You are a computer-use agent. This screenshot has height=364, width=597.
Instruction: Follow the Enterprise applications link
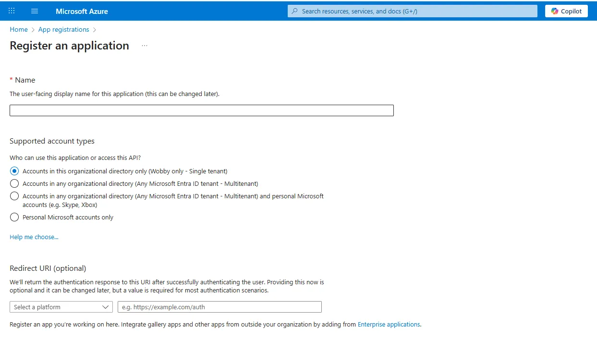[x=389, y=324]
